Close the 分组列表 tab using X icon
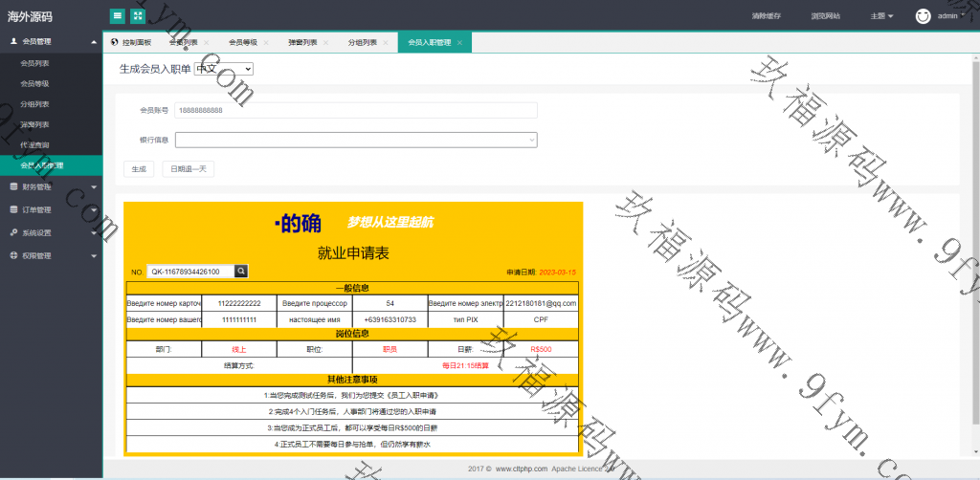 coord(384,43)
